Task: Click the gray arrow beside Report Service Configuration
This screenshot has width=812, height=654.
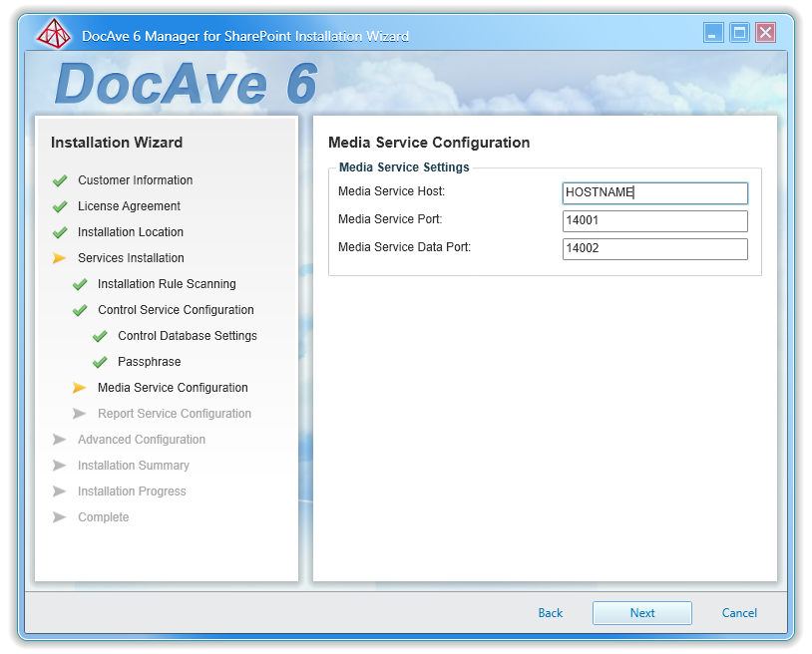Action: (79, 414)
